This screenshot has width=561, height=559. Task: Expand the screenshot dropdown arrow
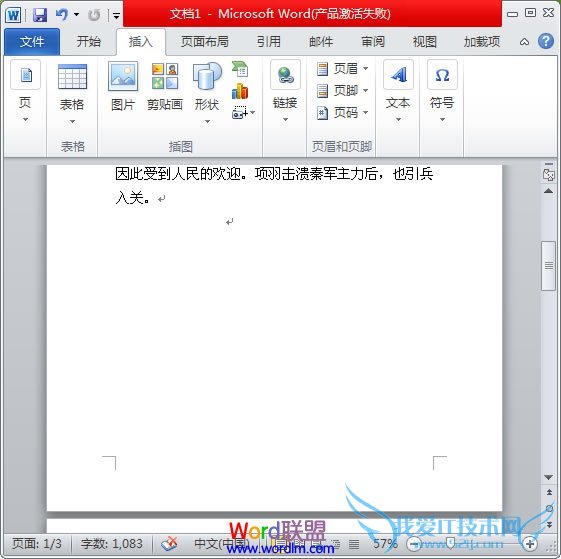pyautogui.click(x=253, y=113)
